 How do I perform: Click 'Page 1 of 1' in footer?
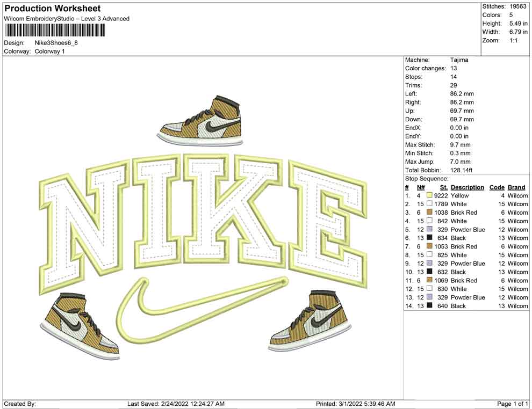point(512,404)
